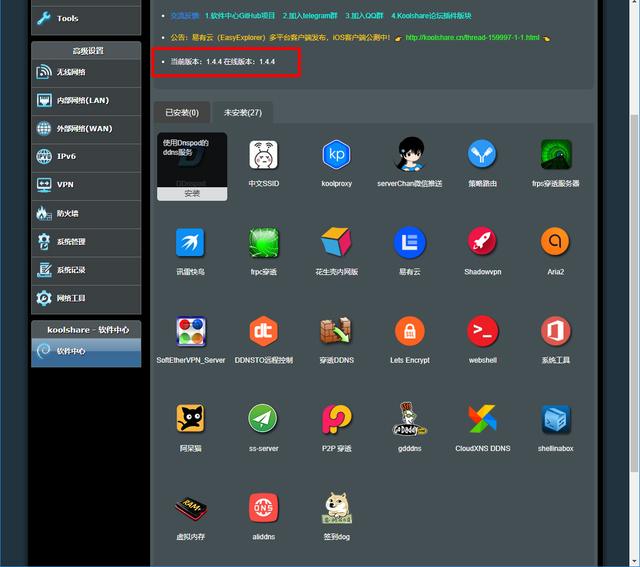Open the koolshare.cn thread announcement link
640x567 pixels.
tap(472, 38)
